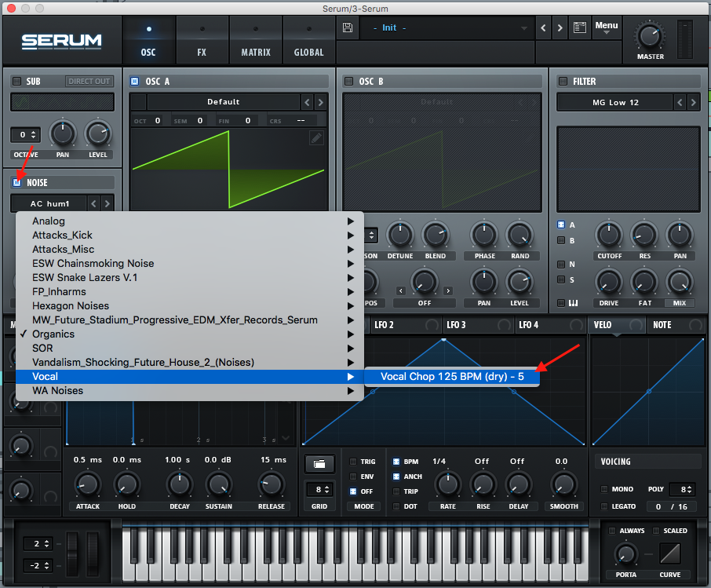Open the Menu dropdown
Image resolution: width=711 pixels, height=588 pixels.
pos(607,27)
